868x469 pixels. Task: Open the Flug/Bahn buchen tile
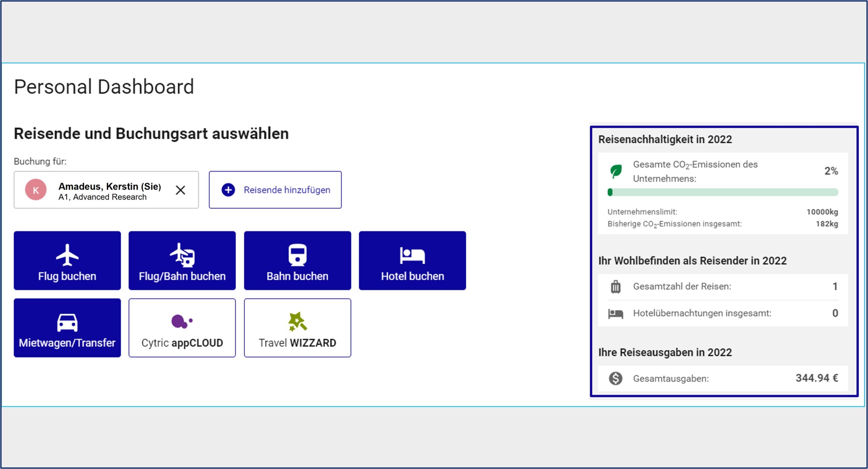pos(182,261)
